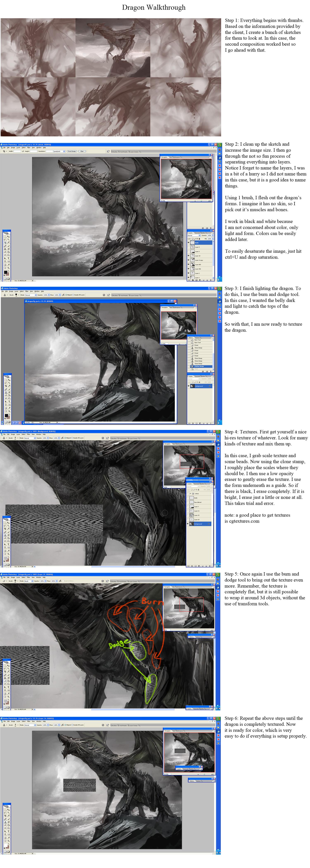Delete current state trash icon in Step 3 History
Viewport: 310px width, 868px height.
pos(211,371)
